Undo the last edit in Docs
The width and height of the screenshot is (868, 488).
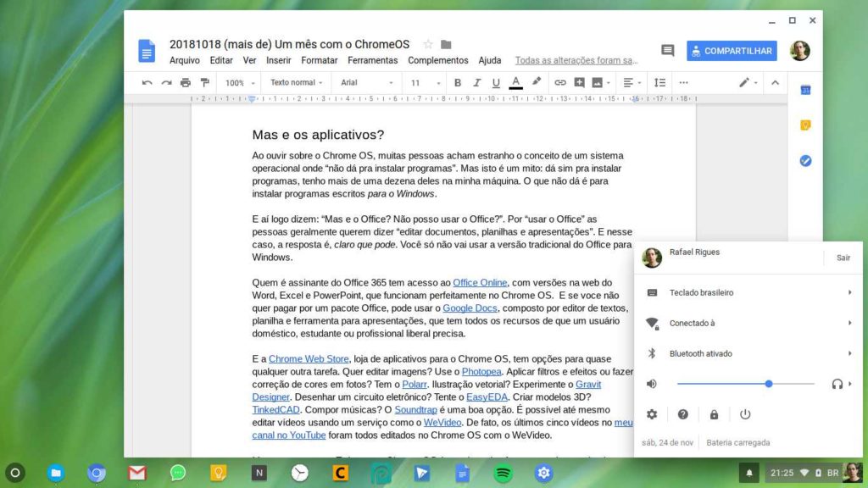pos(147,83)
